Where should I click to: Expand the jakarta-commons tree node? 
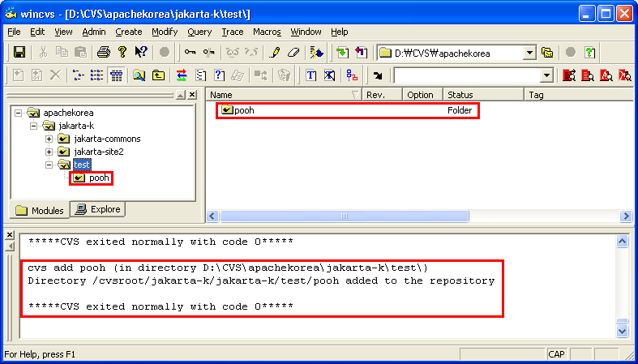click(49, 139)
